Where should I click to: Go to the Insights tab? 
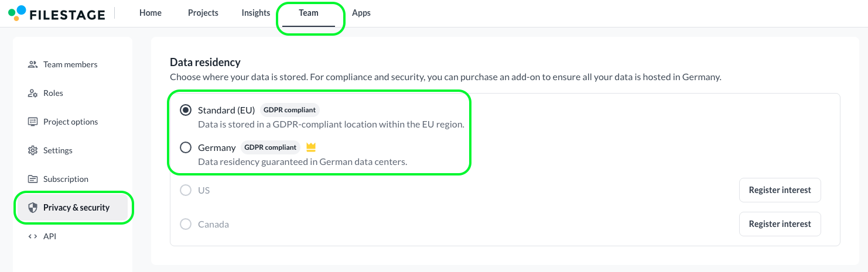click(256, 13)
